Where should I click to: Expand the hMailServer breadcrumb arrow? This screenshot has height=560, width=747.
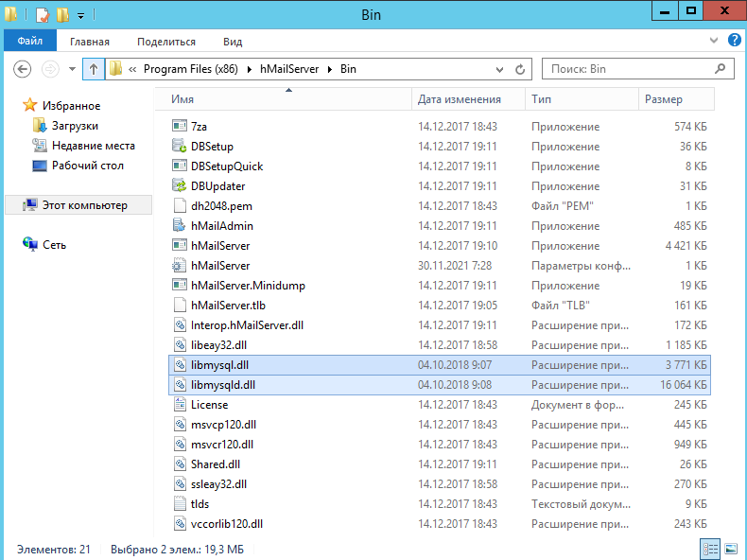pyautogui.click(x=330, y=70)
